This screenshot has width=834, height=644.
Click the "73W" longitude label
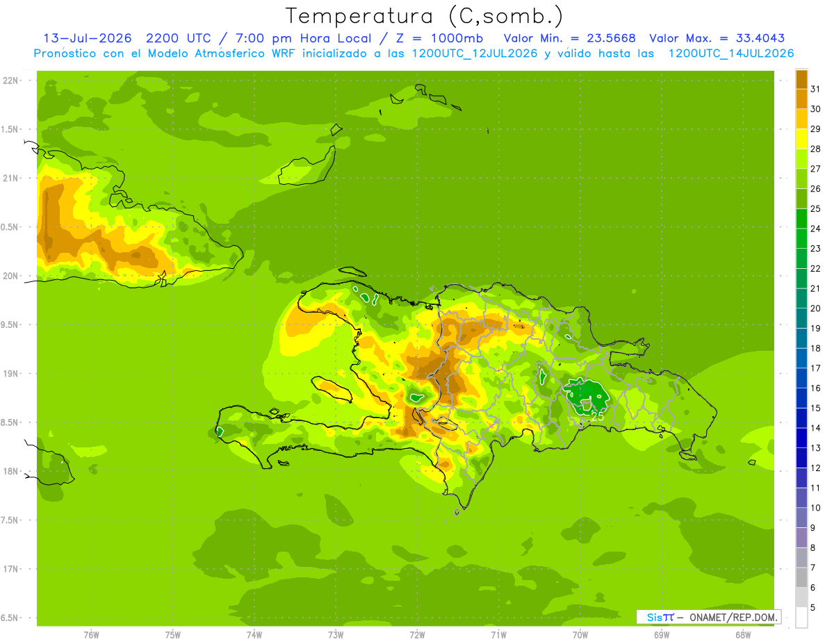336,635
